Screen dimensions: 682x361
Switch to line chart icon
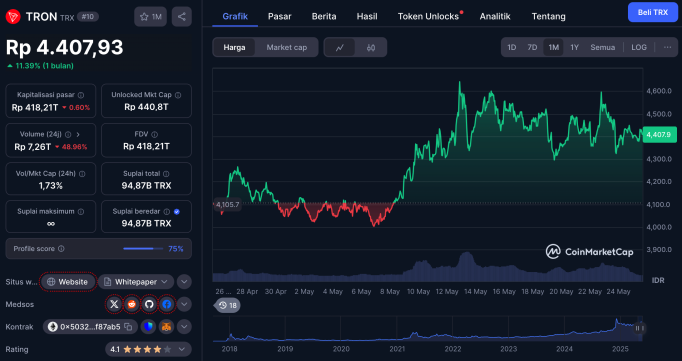(x=340, y=47)
